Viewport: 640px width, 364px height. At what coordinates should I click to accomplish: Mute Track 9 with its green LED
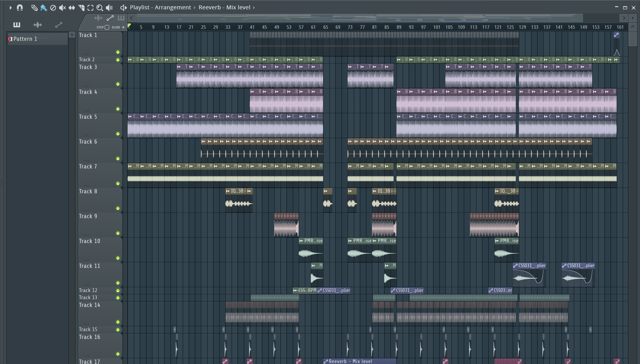[x=118, y=233]
